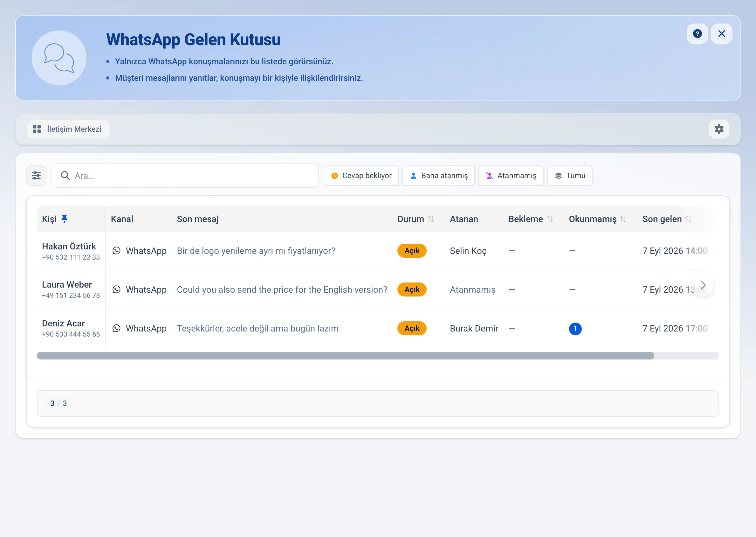Viewport: 756px width, 537px height.
Task: Go to İletişim Merkezi
Action: coord(68,129)
